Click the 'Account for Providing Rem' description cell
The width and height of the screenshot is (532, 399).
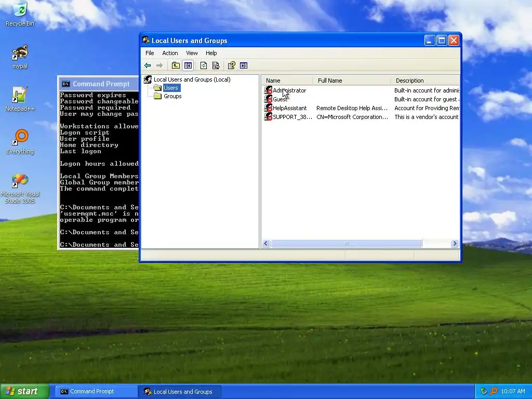point(427,108)
